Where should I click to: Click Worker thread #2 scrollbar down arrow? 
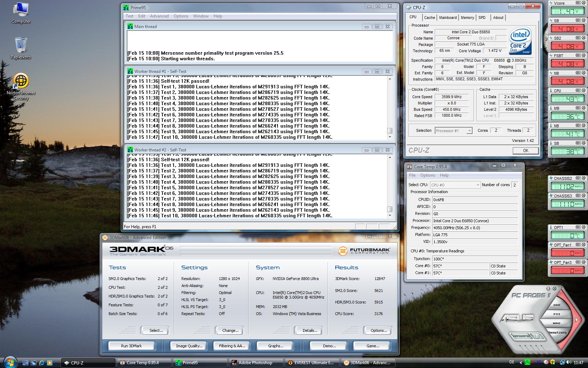click(390, 216)
